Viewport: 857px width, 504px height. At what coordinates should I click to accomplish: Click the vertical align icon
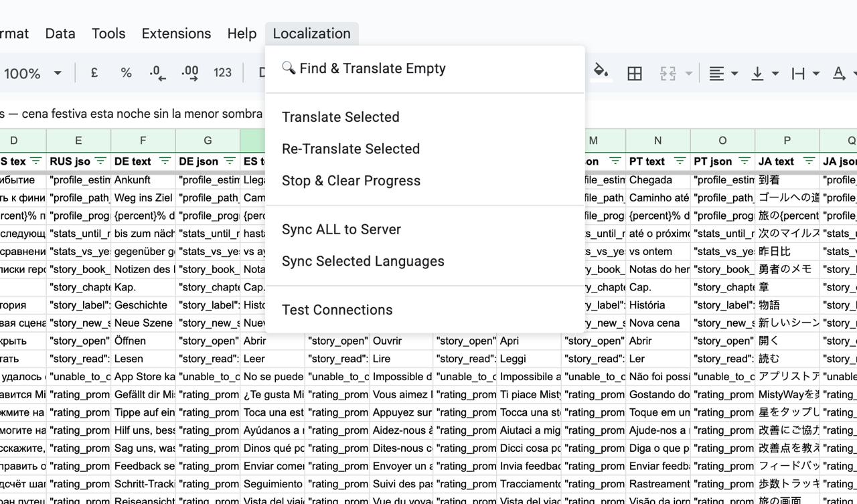click(757, 74)
